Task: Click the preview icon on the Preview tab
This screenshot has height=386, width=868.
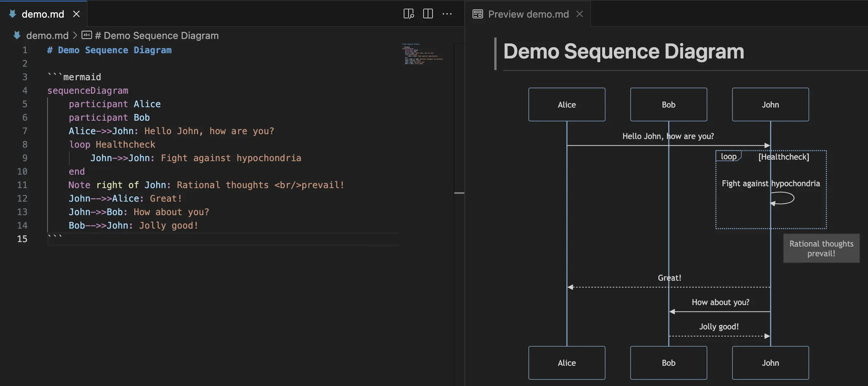Action: [477, 14]
